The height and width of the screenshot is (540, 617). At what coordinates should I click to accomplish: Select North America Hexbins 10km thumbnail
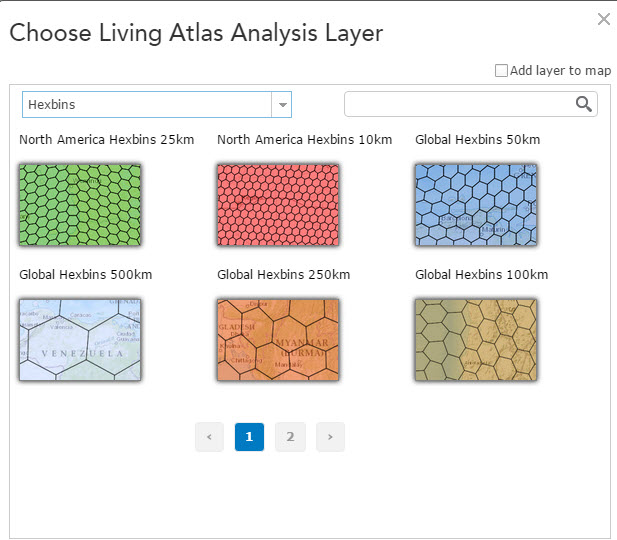[x=278, y=205]
